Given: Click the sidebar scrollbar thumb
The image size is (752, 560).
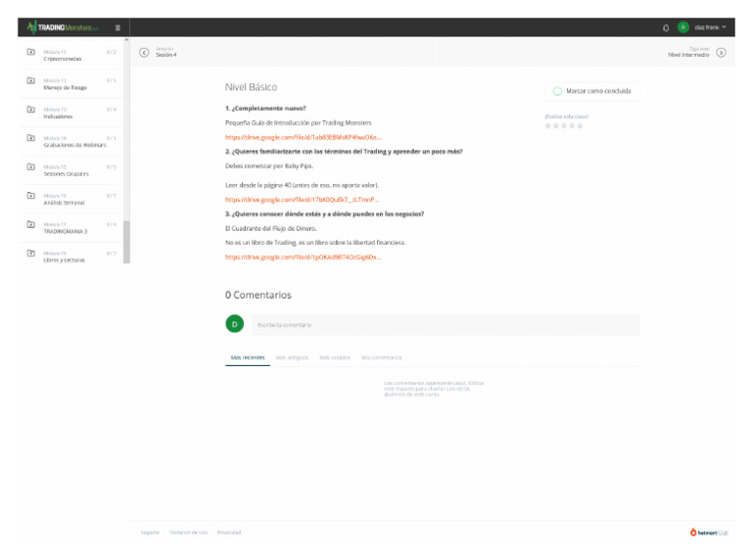Looking at the screenshot, I should click(126, 242).
